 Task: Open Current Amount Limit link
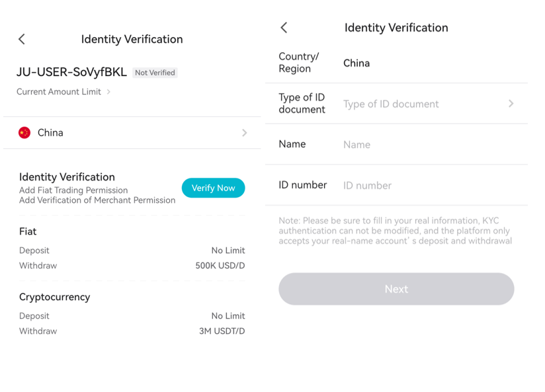[x=59, y=92]
